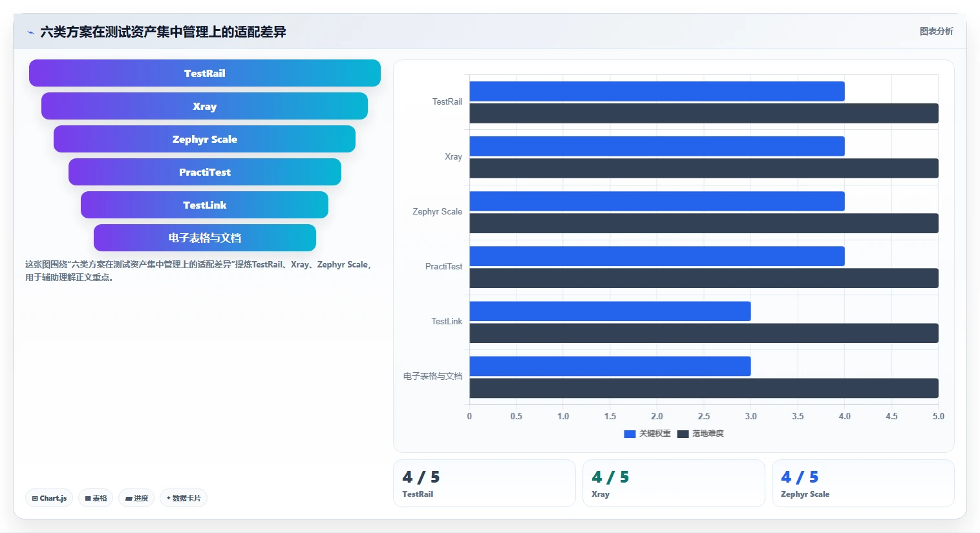Click the x-axis tick label 2.5
980x533 pixels.
(704, 416)
